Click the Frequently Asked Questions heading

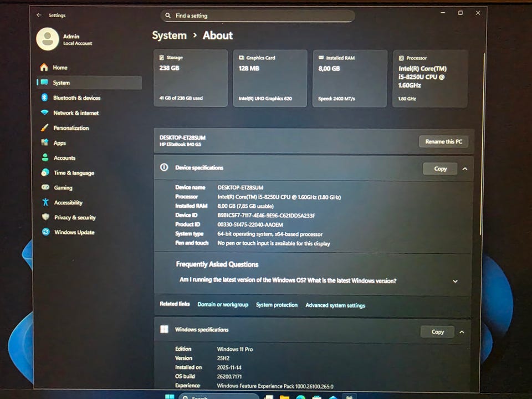point(217,264)
